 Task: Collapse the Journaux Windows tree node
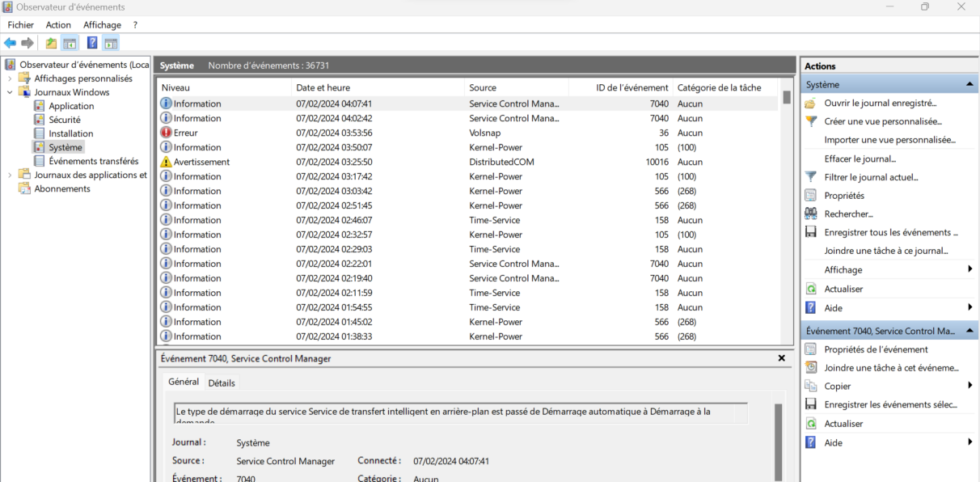click(x=10, y=92)
